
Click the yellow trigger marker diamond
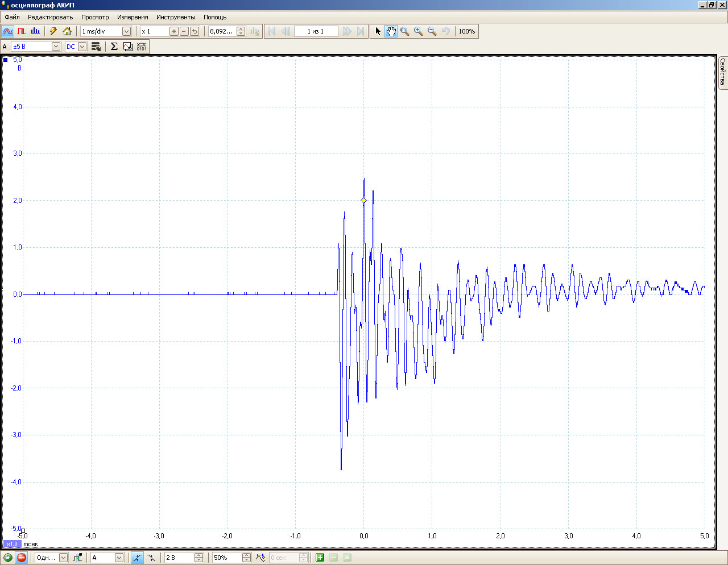364,200
